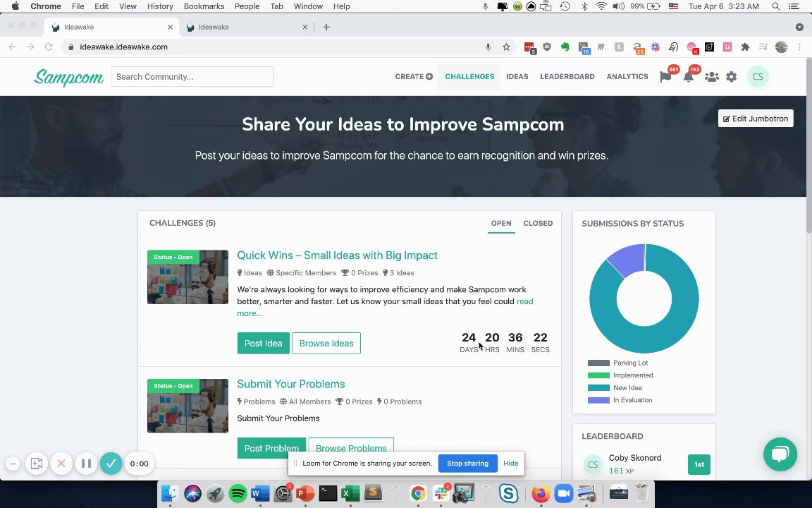Open the flagged items icon with 561 badge
This screenshot has height=508, width=812.
point(666,77)
